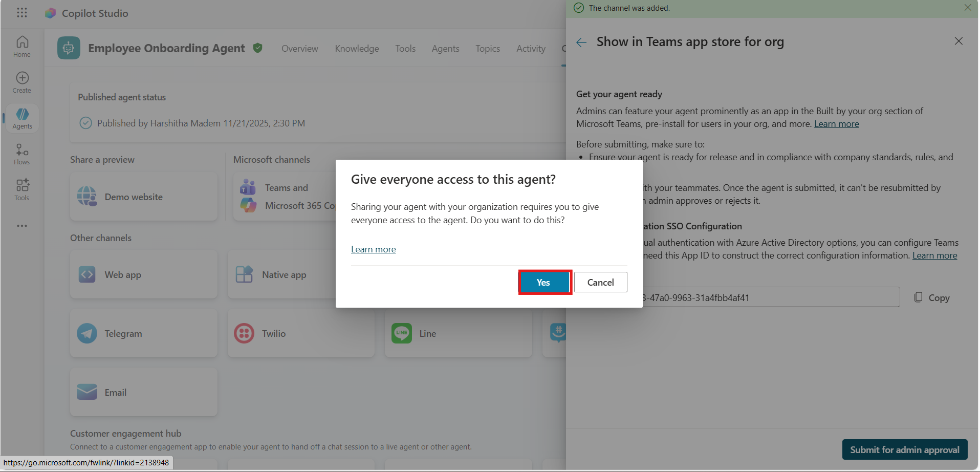This screenshot has height=472, width=980.
Task: Open the Topics tab
Action: click(487, 49)
